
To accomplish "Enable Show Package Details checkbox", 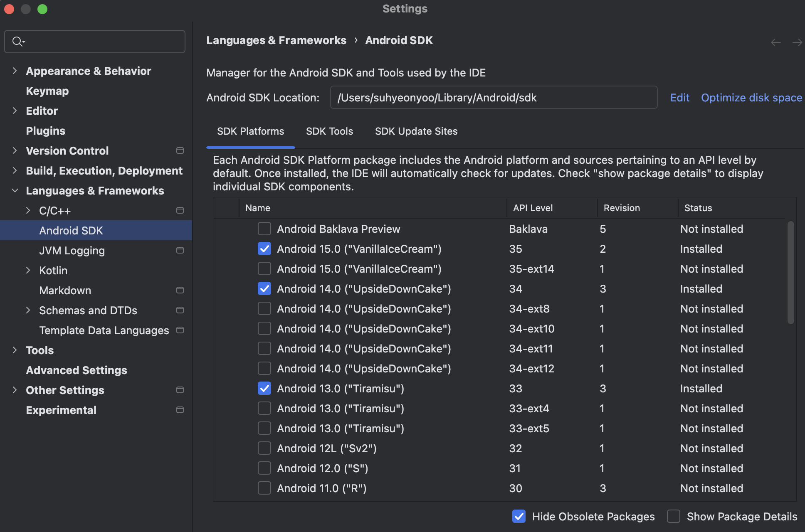I will coord(674,516).
